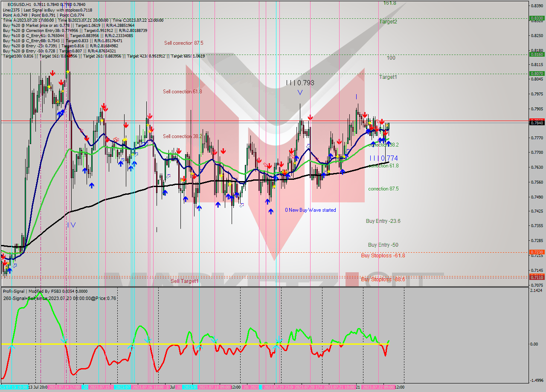
Task: Select the green 'correction 61.8' label
Action: [383, 166]
